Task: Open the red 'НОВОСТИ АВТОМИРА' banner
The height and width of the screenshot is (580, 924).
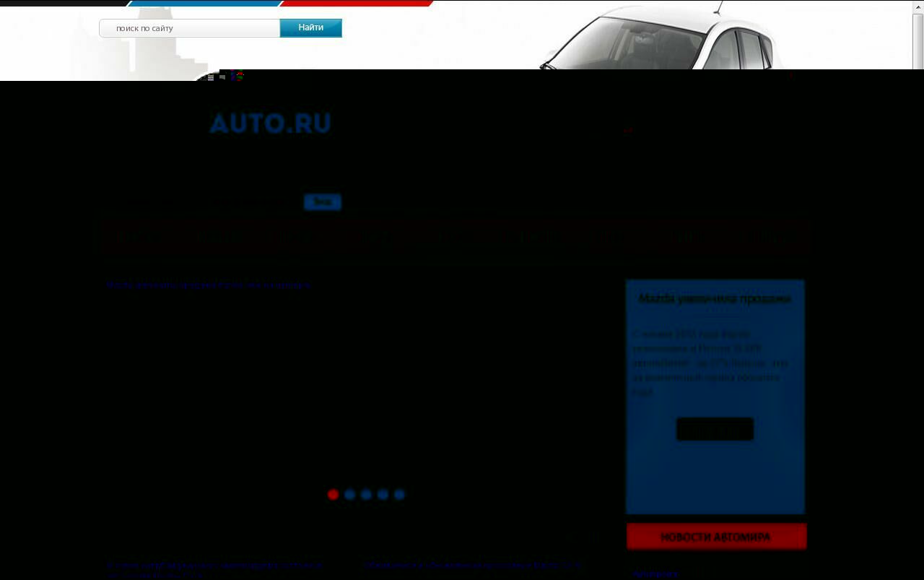Action: [716, 537]
